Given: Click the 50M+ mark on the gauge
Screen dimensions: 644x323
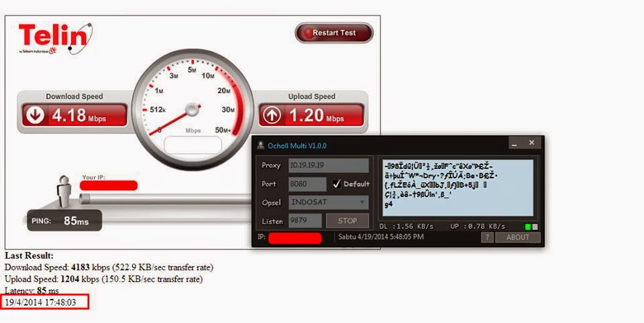Looking at the screenshot, I should [x=223, y=130].
